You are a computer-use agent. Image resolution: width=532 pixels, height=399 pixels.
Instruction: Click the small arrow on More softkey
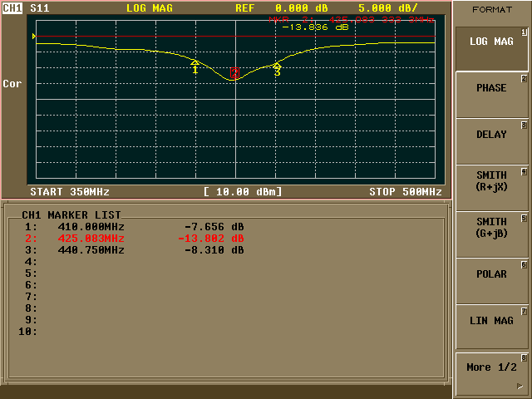click(x=520, y=386)
